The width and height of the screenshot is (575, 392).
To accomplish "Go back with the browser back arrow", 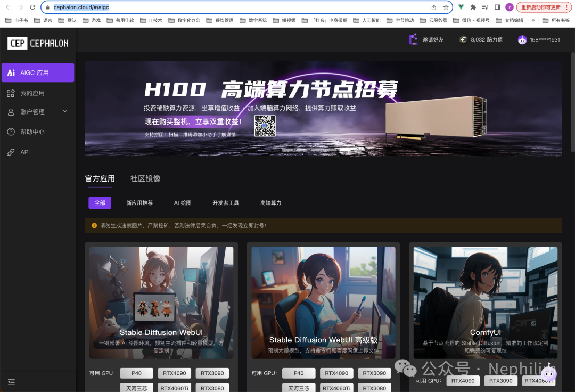I will click(x=9, y=7).
